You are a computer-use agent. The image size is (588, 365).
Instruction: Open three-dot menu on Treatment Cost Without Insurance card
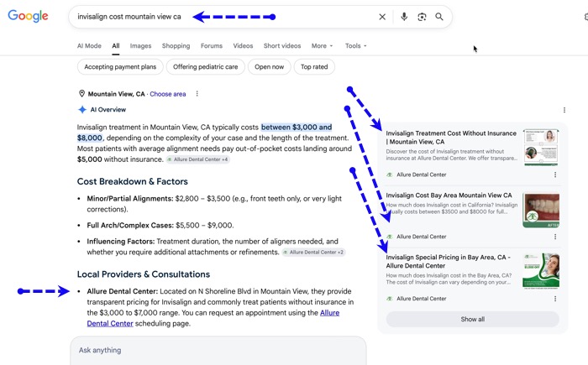coord(555,175)
